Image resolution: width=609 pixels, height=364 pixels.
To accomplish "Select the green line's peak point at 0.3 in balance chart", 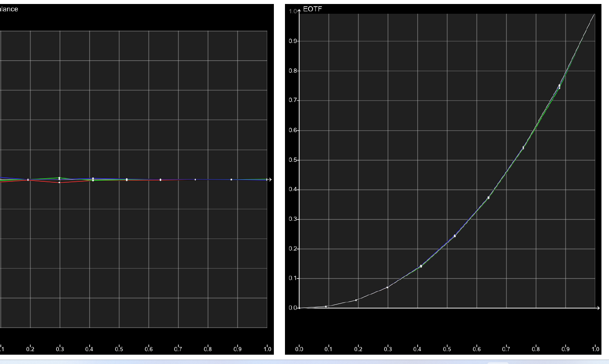I will tap(59, 178).
